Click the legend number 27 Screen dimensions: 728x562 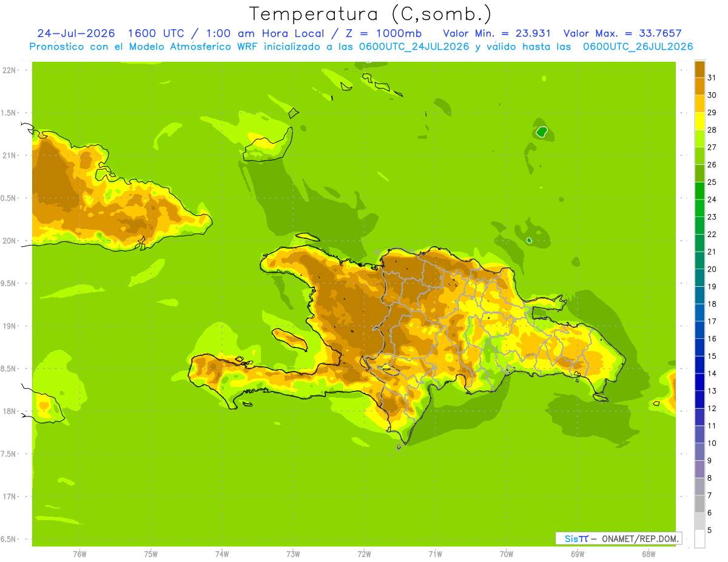click(712, 147)
